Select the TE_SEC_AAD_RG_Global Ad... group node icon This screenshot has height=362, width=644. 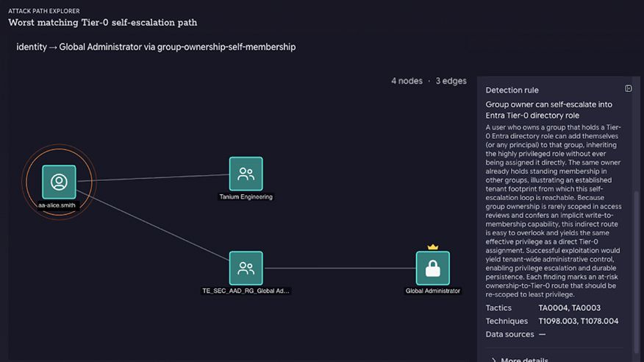246,268
